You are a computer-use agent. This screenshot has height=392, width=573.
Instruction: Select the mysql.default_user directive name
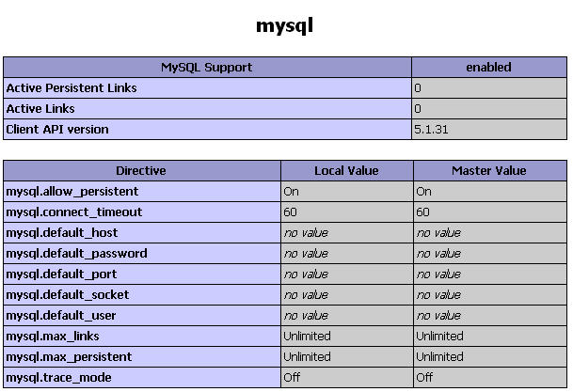coord(62,316)
